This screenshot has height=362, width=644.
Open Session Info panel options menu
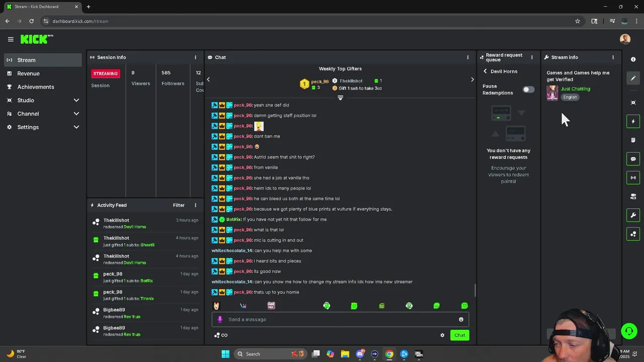(195, 57)
